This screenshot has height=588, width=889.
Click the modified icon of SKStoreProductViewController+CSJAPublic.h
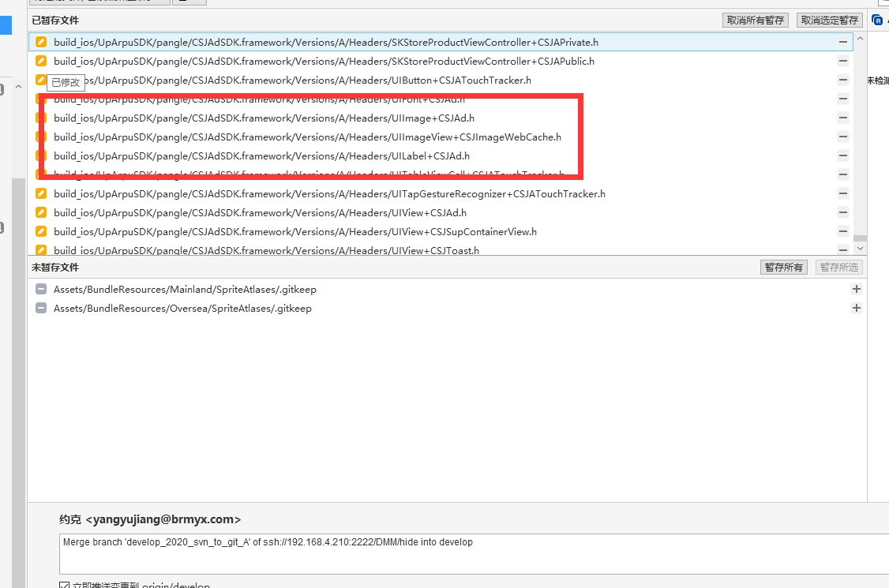41,61
